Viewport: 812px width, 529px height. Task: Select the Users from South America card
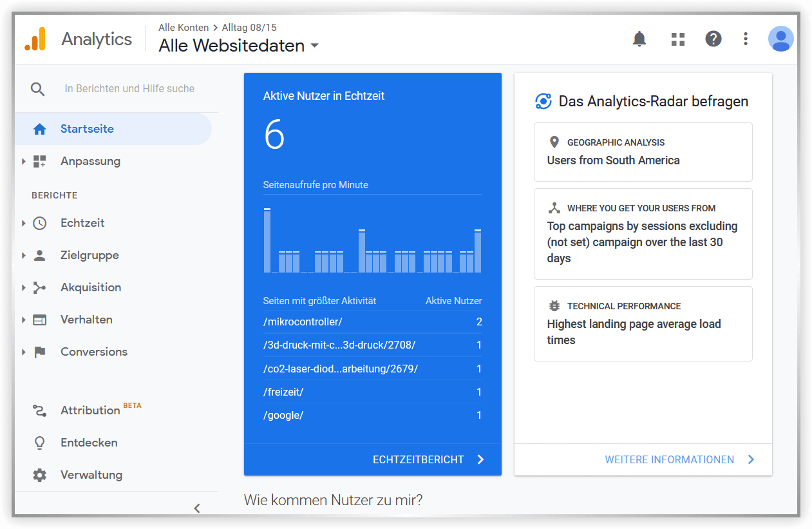point(643,152)
